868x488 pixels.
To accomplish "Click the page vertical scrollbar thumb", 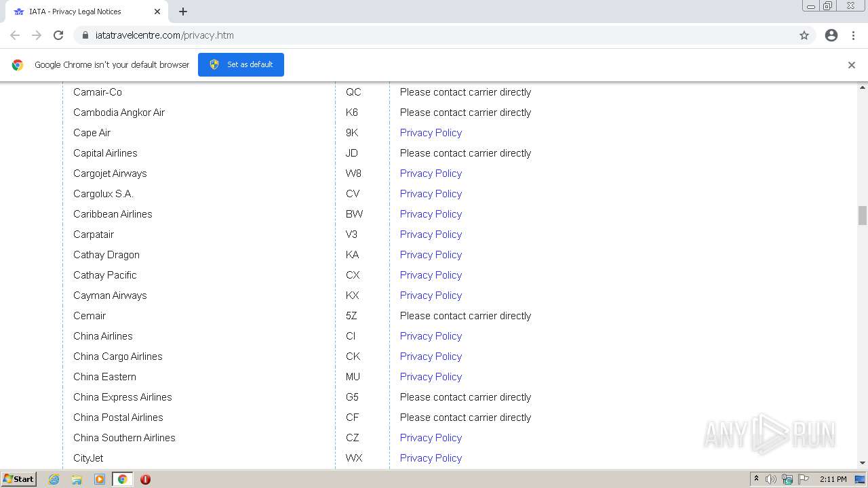I will point(863,216).
